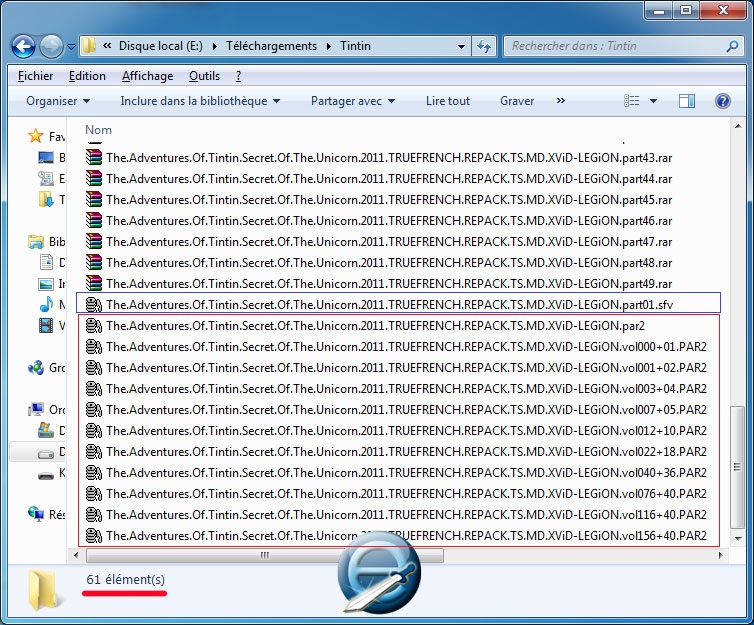Select the vol000+01.PAR2 file

(x=396, y=347)
